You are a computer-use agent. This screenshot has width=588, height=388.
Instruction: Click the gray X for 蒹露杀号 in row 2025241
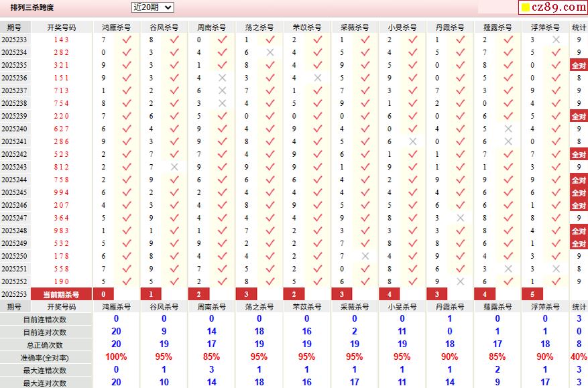pyautogui.click(x=508, y=141)
